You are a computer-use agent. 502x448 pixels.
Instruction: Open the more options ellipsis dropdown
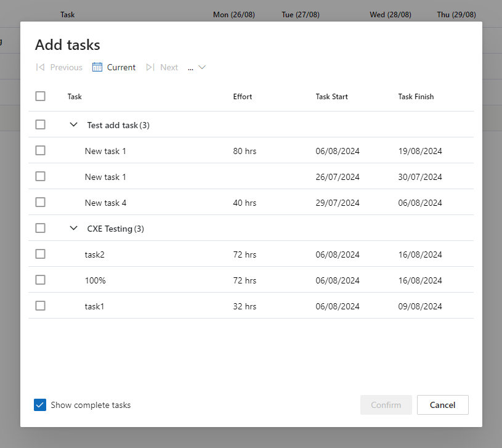click(196, 67)
